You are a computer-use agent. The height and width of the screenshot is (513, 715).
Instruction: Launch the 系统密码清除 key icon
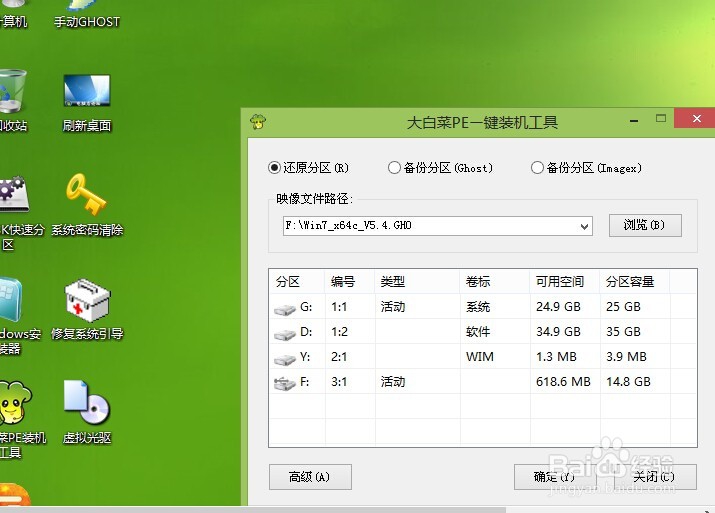tap(87, 205)
